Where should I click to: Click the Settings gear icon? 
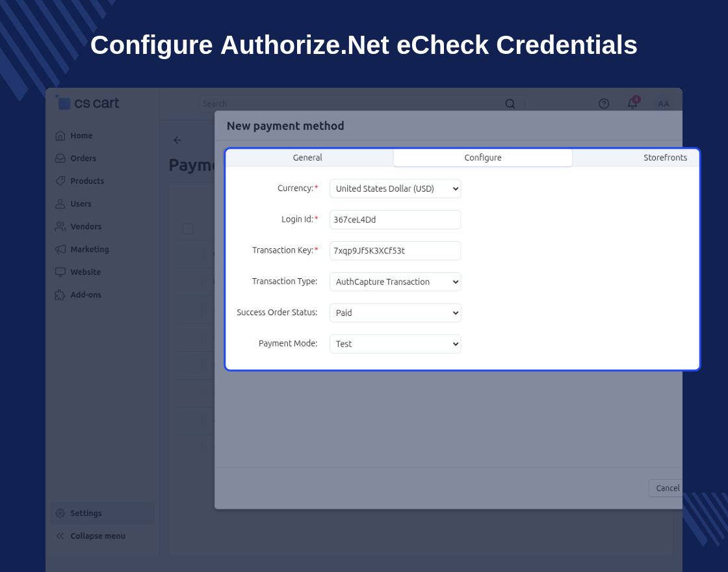tap(60, 513)
